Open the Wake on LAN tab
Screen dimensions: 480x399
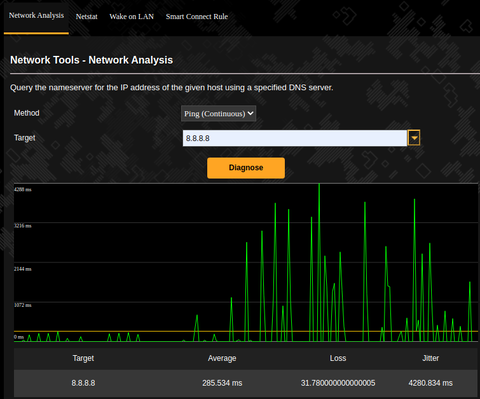[x=131, y=16]
